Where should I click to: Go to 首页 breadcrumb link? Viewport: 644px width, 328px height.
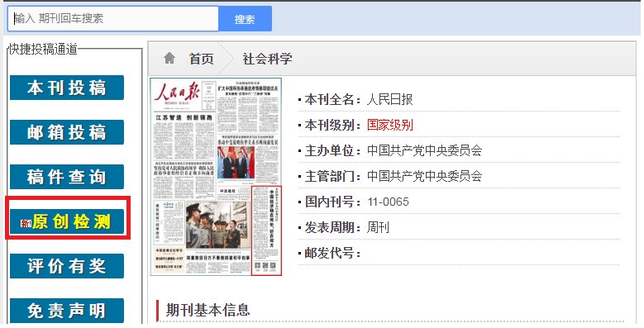pos(201,59)
